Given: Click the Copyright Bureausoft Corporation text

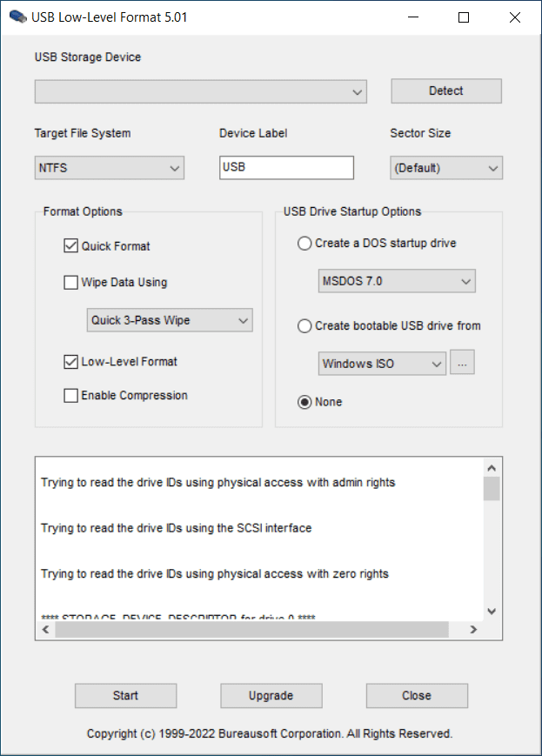Looking at the screenshot, I should tap(270, 734).
